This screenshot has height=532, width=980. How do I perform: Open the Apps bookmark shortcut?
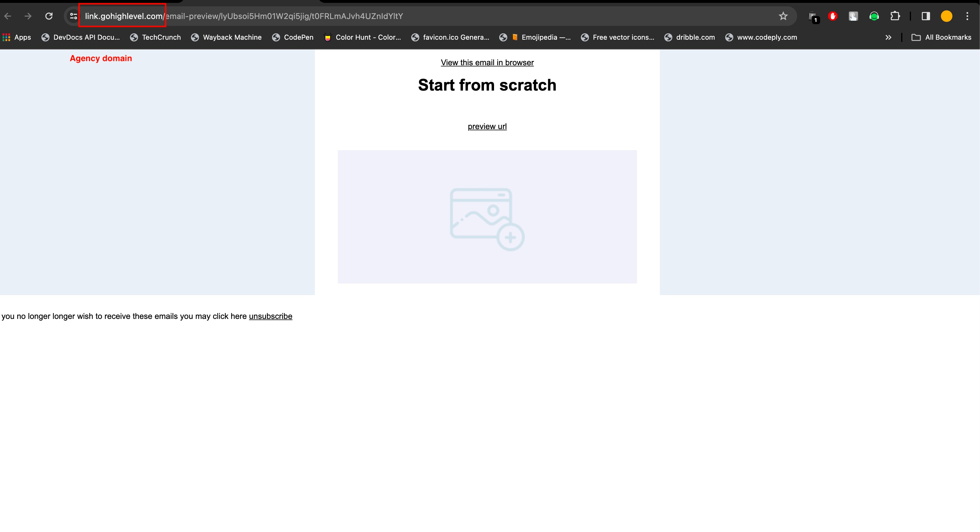[x=17, y=37]
